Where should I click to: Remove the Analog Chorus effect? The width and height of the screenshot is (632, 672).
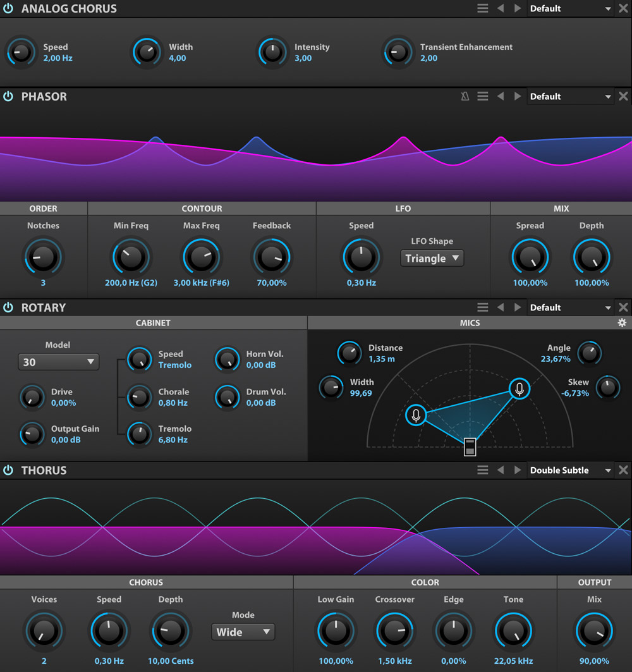coord(623,8)
